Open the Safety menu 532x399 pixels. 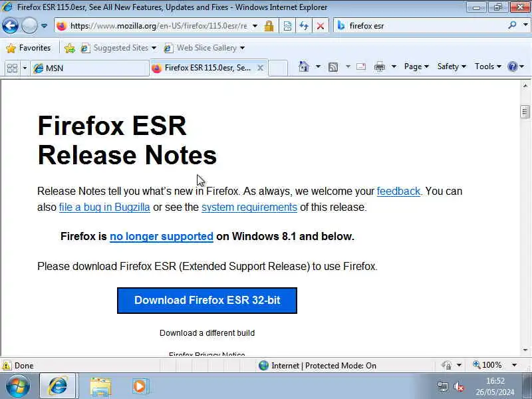click(x=452, y=66)
